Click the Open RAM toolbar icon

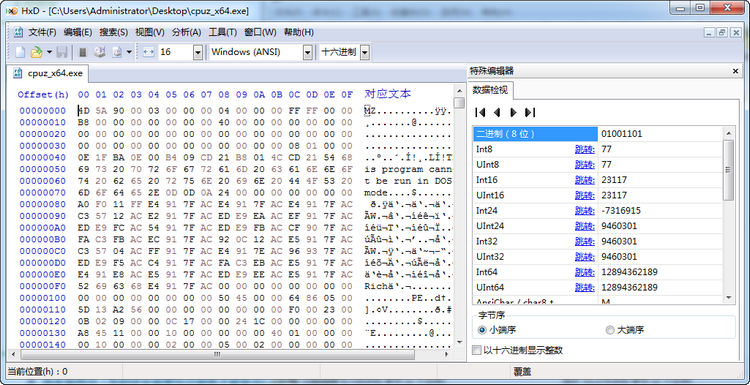pos(83,52)
